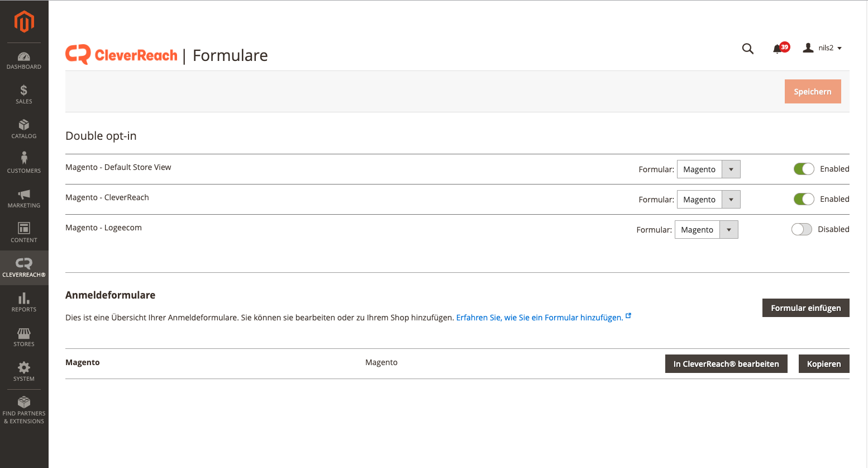This screenshot has height=468, width=868.
Task: Click the 'Magento - CleverReach' row label
Action: click(107, 197)
